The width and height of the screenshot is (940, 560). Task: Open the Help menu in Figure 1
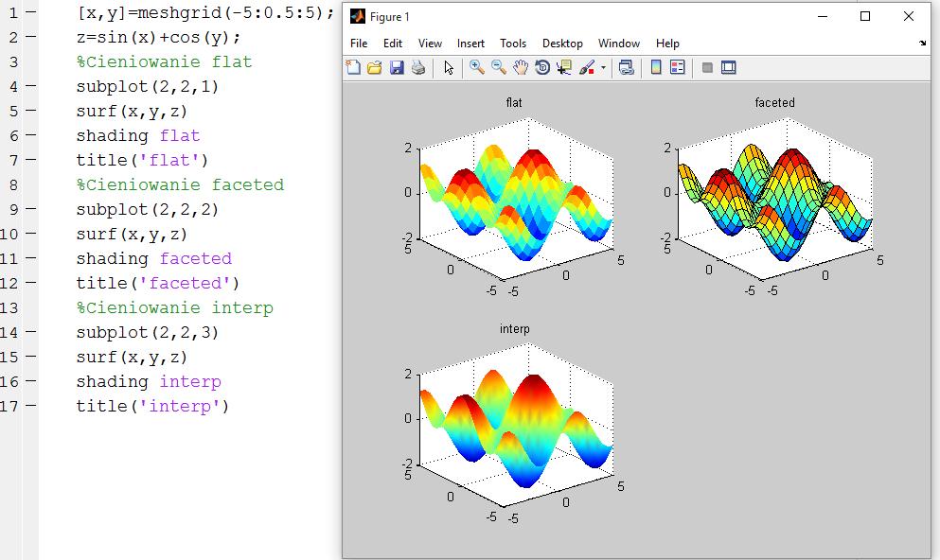point(667,44)
